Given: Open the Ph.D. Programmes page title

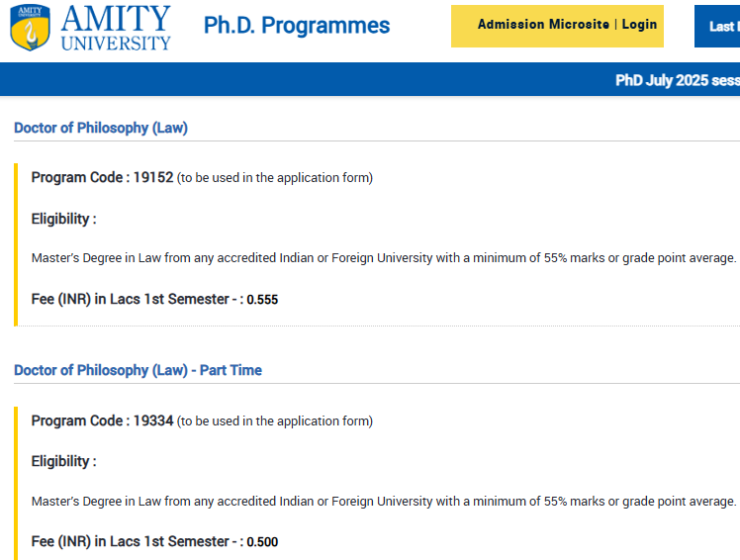Looking at the screenshot, I should pos(297,26).
